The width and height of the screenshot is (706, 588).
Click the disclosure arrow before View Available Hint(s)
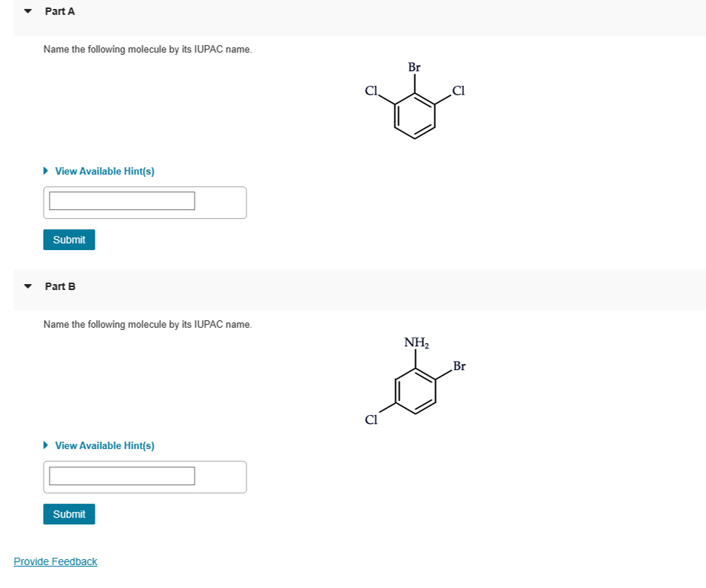(x=45, y=171)
